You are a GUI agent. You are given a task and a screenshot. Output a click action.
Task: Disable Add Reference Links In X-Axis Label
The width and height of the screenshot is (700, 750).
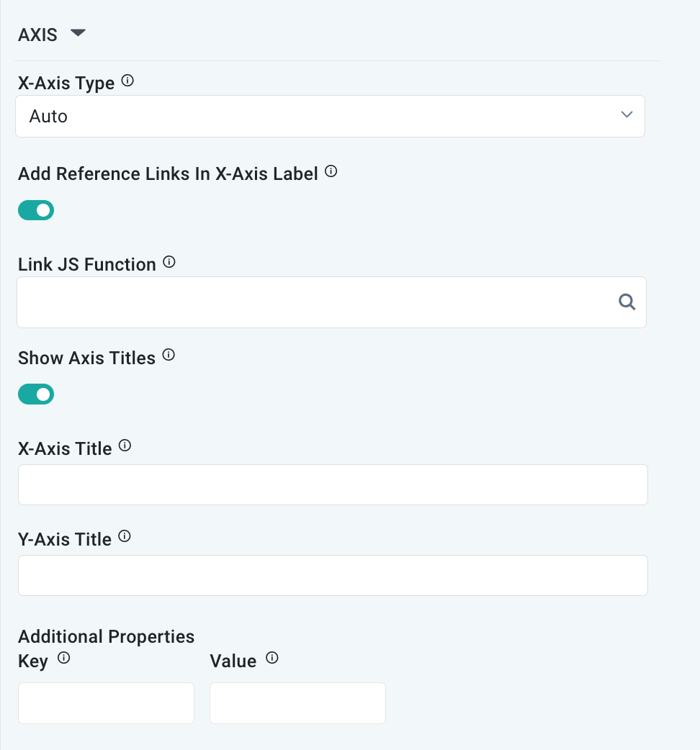(36, 210)
